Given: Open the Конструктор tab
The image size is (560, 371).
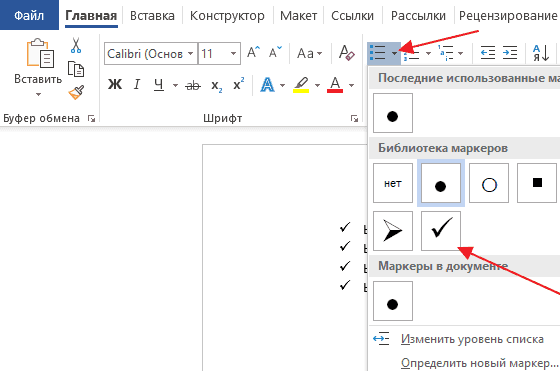Looking at the screenshot, I should (227, 16).
